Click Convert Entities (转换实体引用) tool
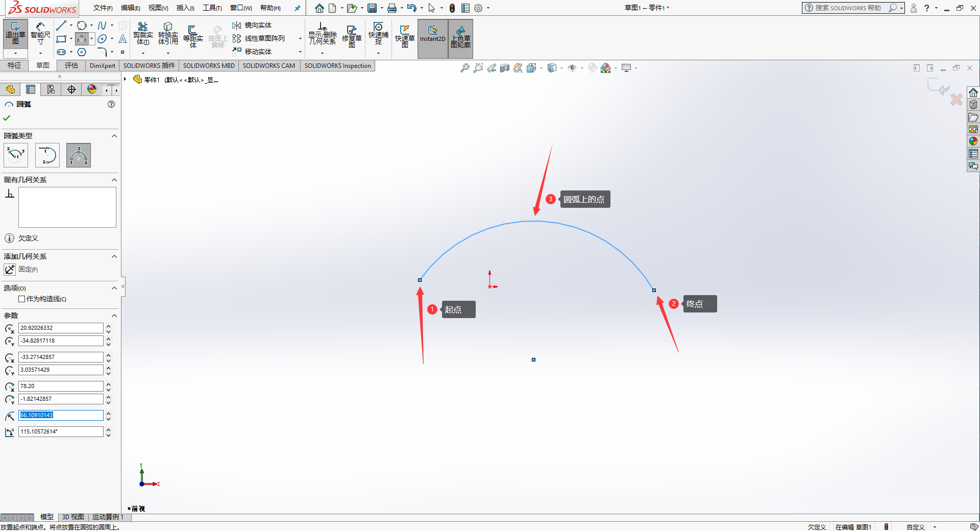The width and height of the screenshot is (980, 531). pos(168,34)
